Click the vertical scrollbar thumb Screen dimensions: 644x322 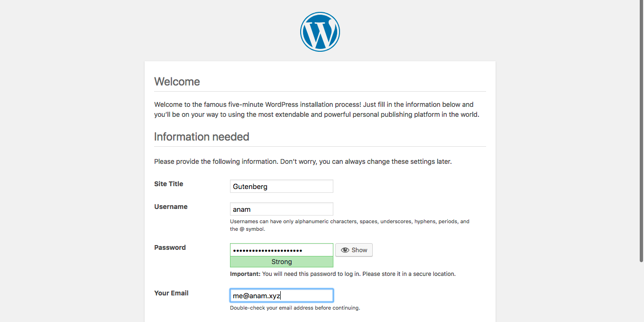(x=641, y=131)
